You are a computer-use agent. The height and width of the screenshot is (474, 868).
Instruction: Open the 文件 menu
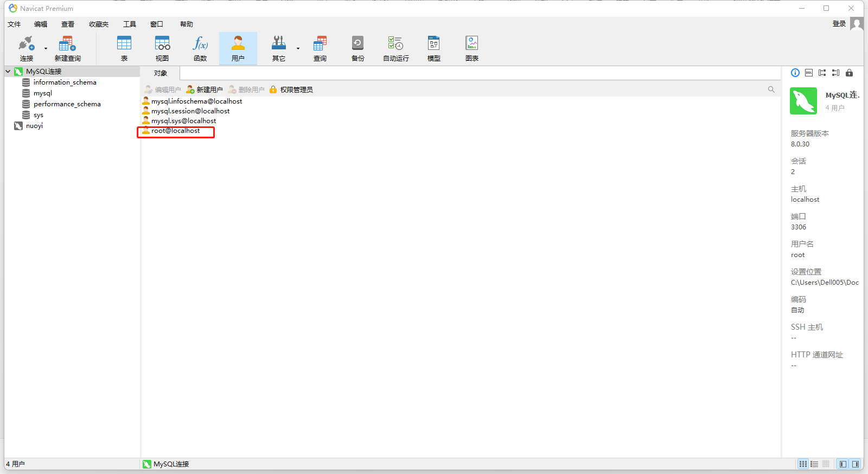(14, 24)
